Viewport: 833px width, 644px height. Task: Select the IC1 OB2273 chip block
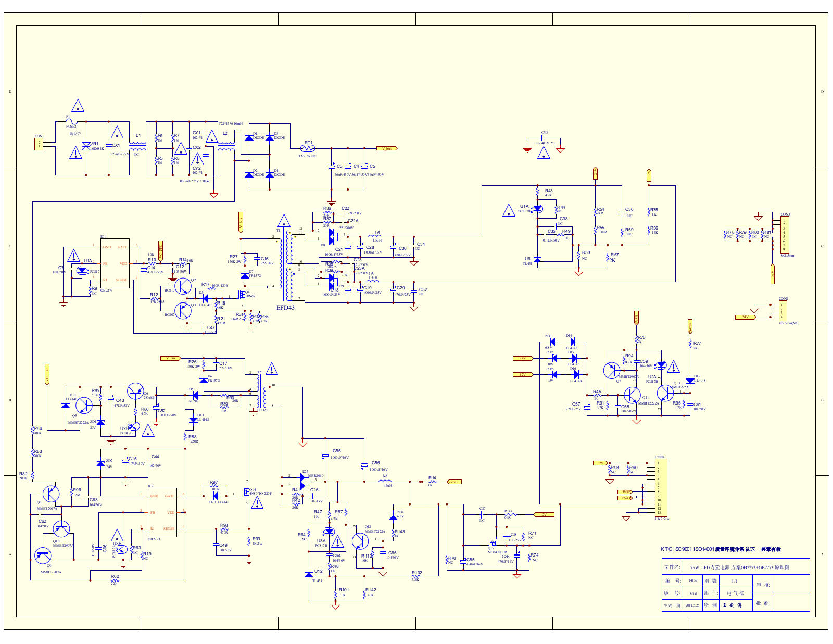pyautogui.click(x=115, y=263)
